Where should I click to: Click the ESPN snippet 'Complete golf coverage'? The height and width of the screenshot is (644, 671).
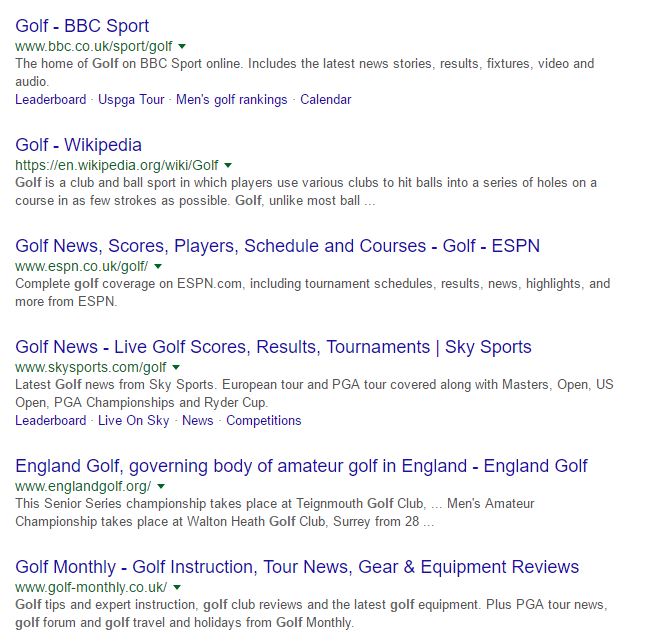(x=85, y=283)
